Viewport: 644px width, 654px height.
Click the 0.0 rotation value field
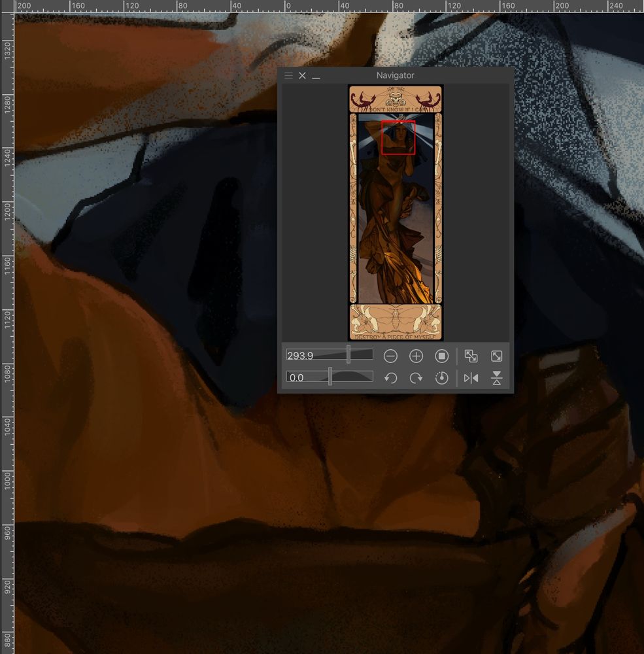tap(296, 377)
